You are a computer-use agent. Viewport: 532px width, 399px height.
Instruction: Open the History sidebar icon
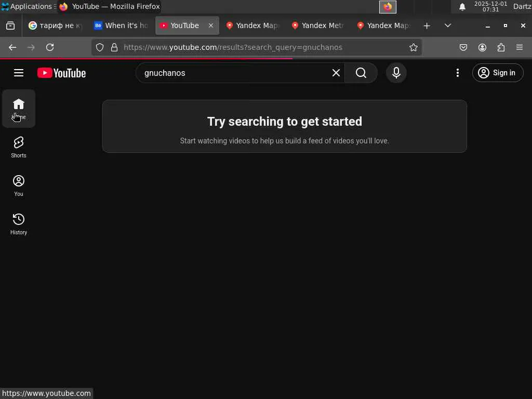[x=18, y=224]
